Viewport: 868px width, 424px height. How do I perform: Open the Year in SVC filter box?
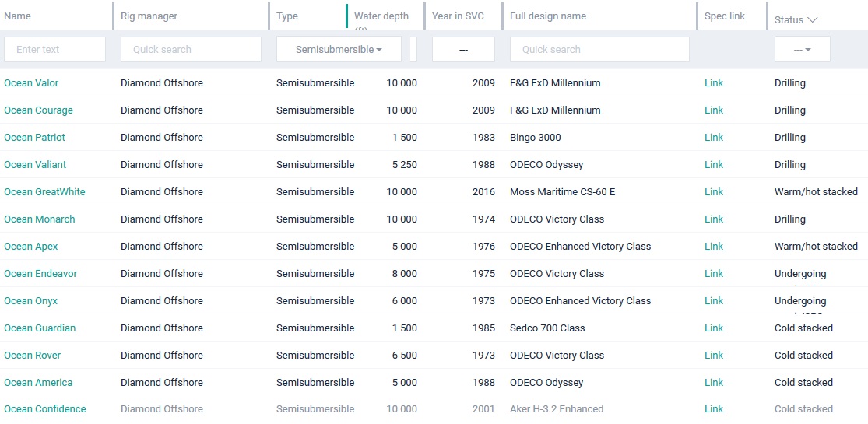(463, 49)
